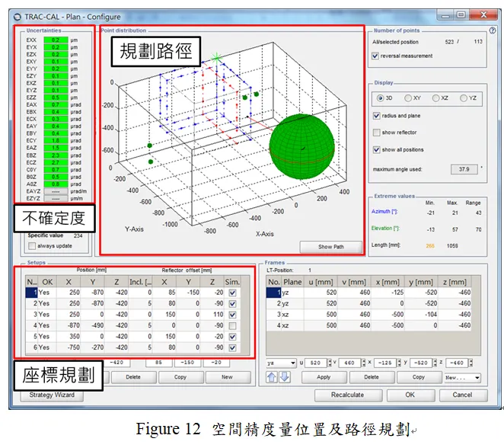
Task: Click the Setups offset field showing -150
Action: [188, 363]
